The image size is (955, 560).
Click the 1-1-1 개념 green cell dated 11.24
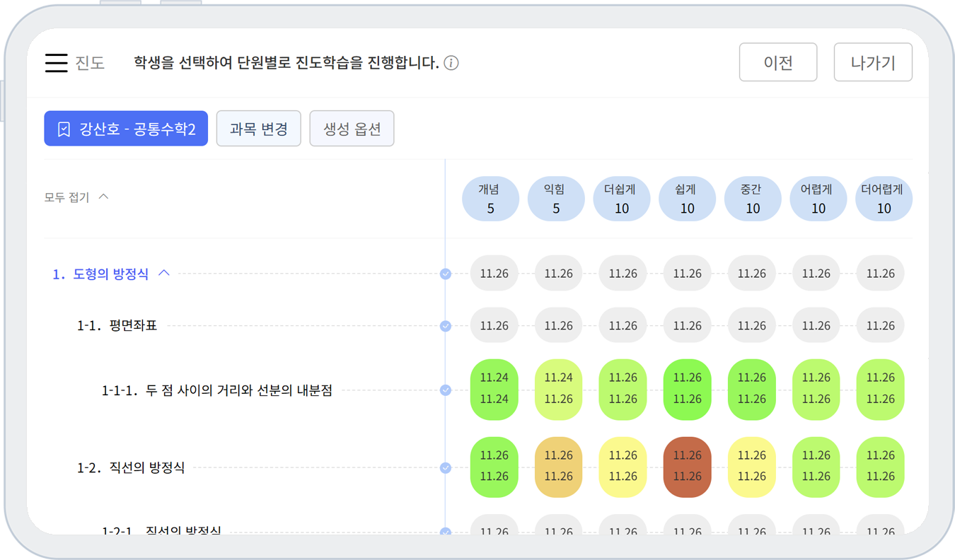pos(494,388)
